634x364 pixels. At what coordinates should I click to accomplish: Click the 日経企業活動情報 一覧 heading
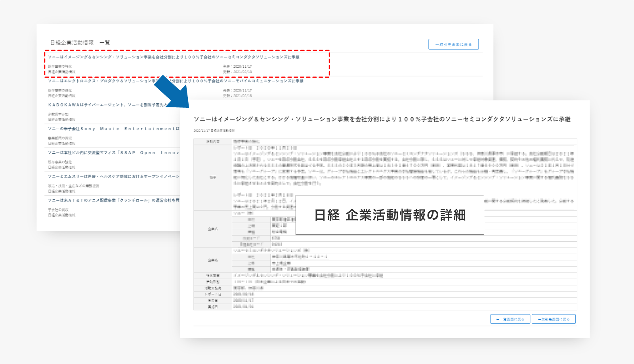click(x=80, y=42)
